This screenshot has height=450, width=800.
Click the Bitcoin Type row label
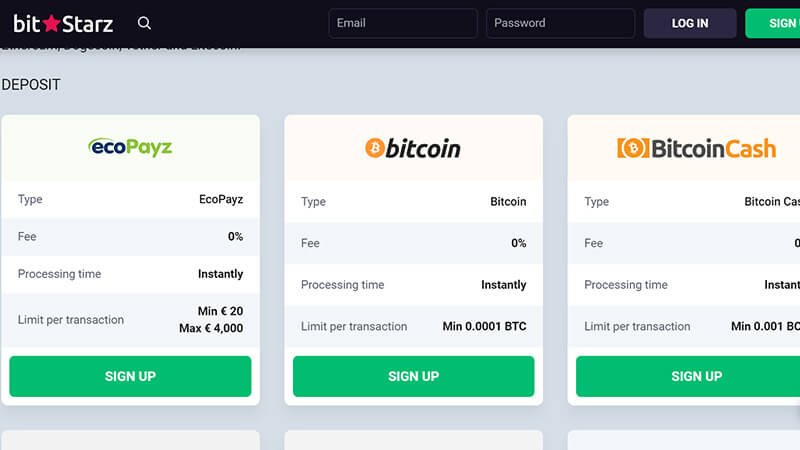coord(313,202)
